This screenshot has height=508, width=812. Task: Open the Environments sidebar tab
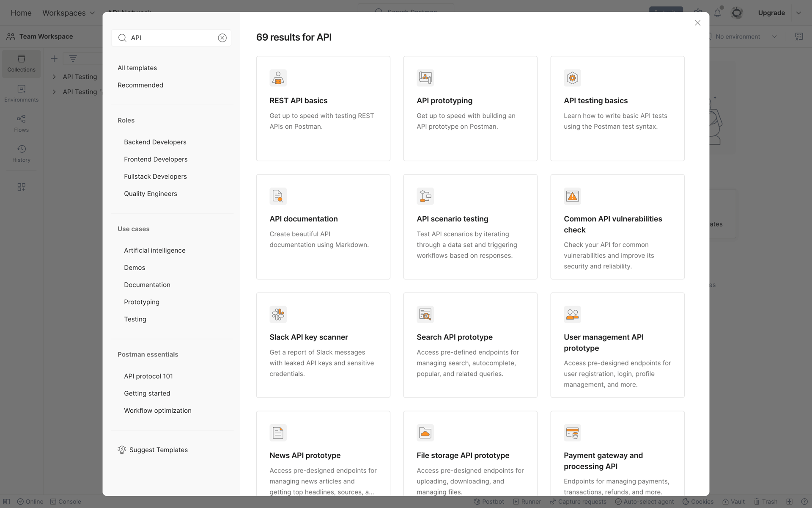(21, 94)
